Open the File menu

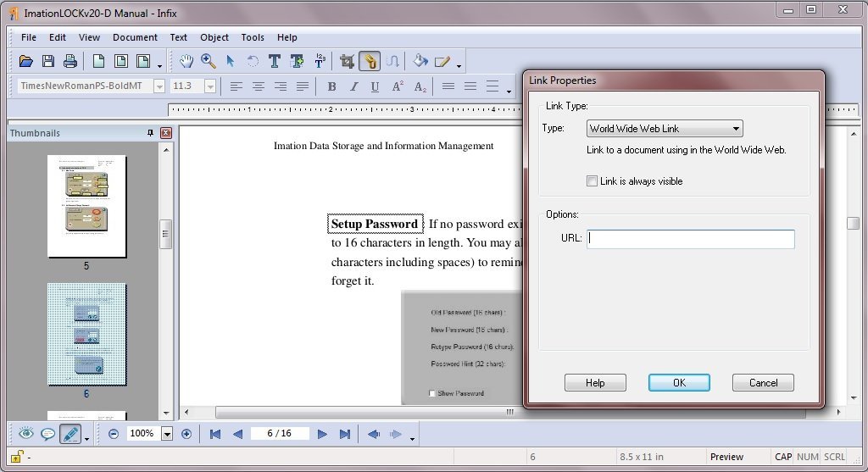(x=29, y=37)
